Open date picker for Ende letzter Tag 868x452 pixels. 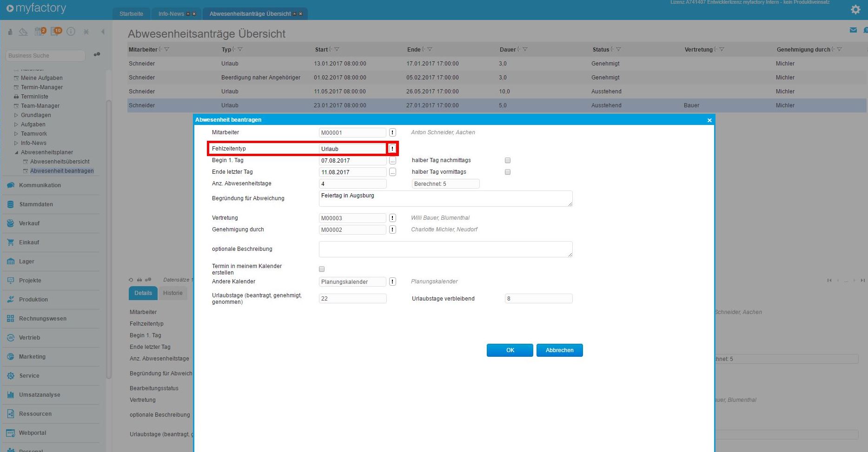pyautogui.click(x=392, y=172)
